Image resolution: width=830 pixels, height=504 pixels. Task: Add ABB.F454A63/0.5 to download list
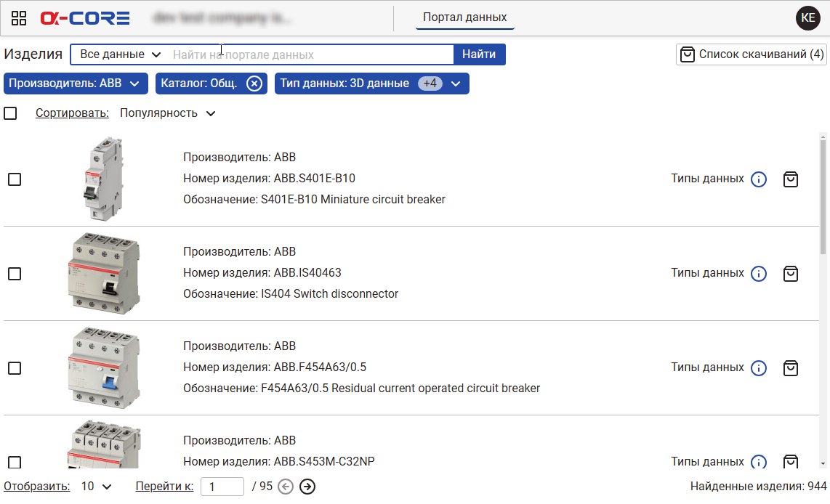790,368
